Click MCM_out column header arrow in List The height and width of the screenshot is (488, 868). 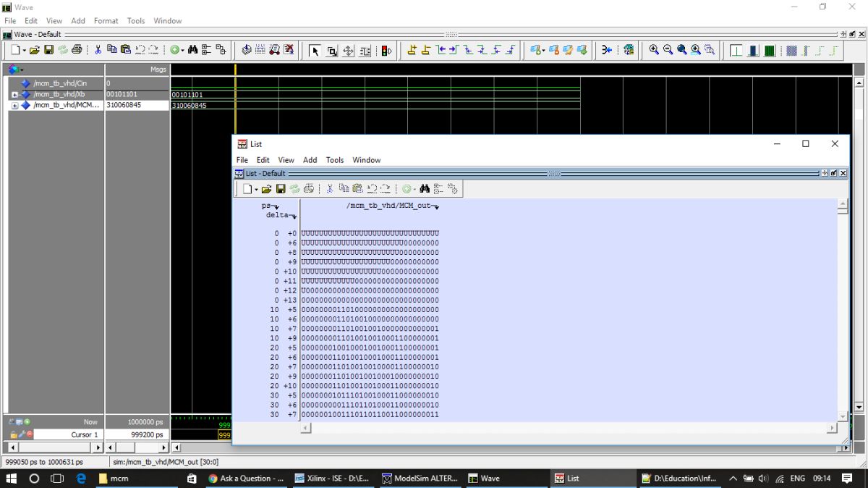pos(435,207)
